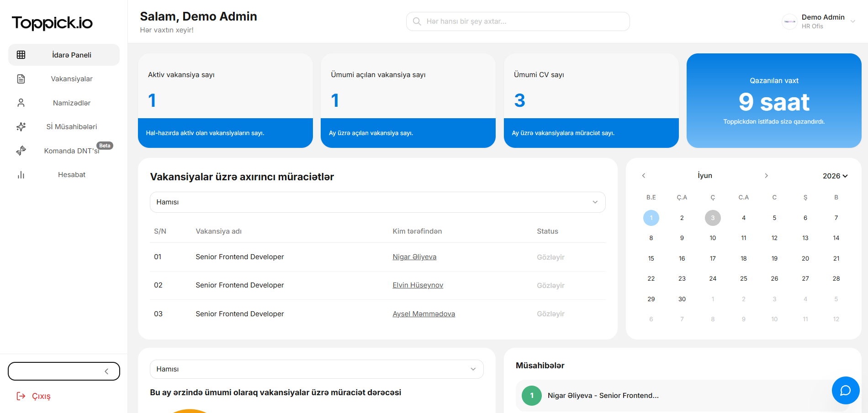Open the Hamısı filter above applications table
The image size is (868, 413).
click(378, 202)
